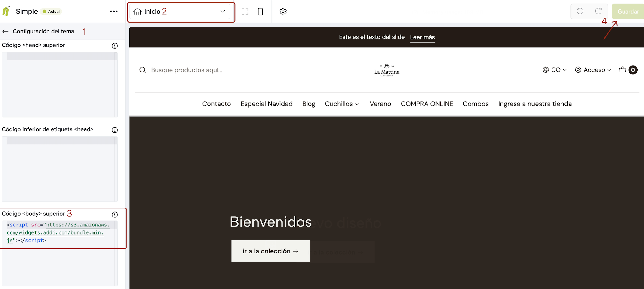Expand the CO country dropdown
Screen dimensions: 644x289
[559, 70]
